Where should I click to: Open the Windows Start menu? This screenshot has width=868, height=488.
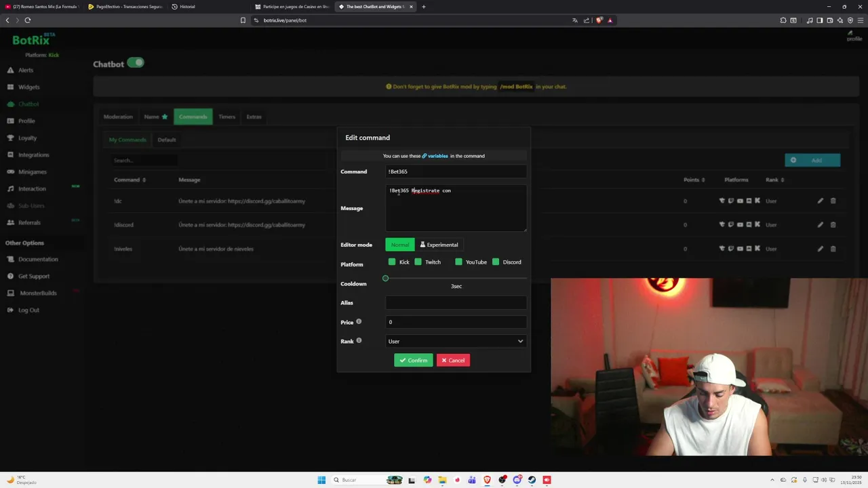[321, 480]
